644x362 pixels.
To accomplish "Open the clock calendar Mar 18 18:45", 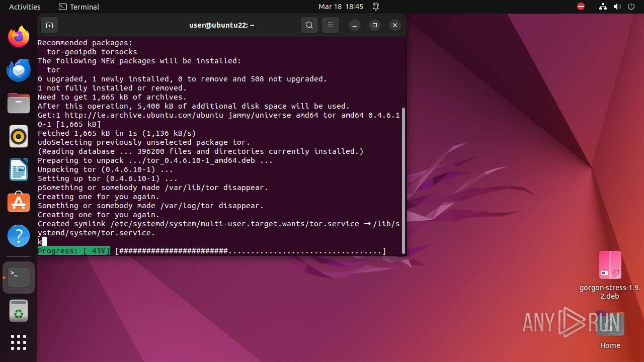I will pyautogui.click(x=341, y=7).
